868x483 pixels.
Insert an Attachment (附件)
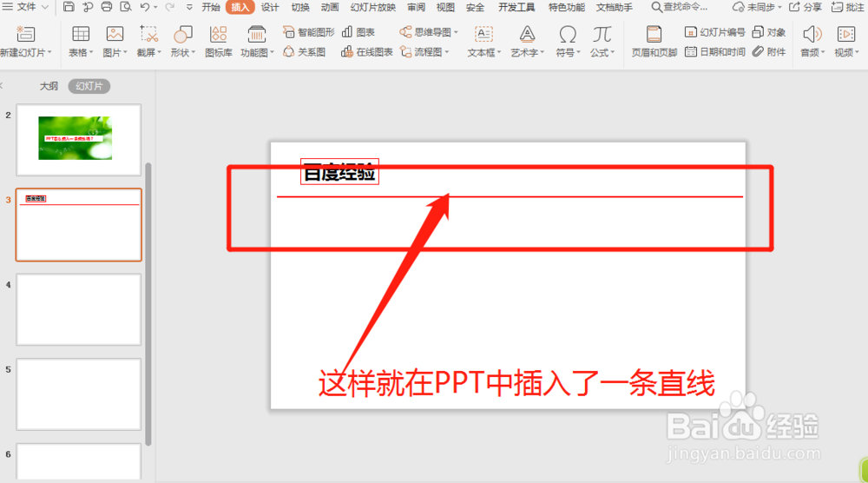(769, 52)
